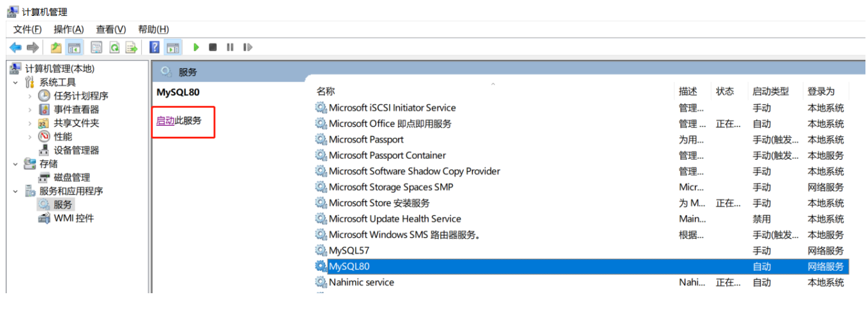
Task: Open the blue Help question-mark icon
Action: [x=154, y=47]
